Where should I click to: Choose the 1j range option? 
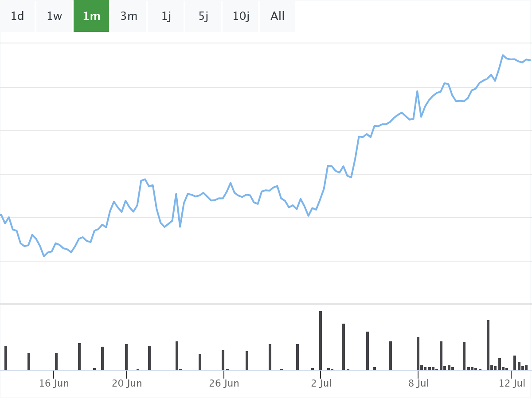click(166, 16)
